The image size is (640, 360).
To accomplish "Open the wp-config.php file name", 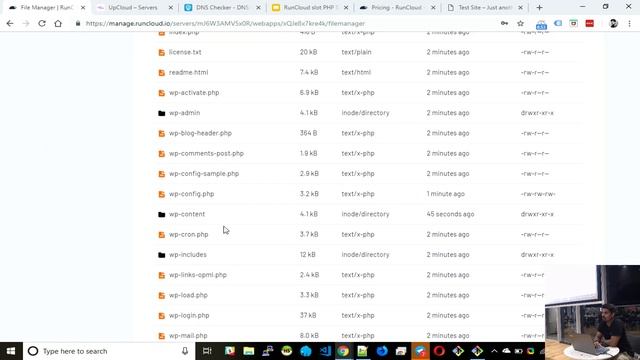I will click(191, 194).
